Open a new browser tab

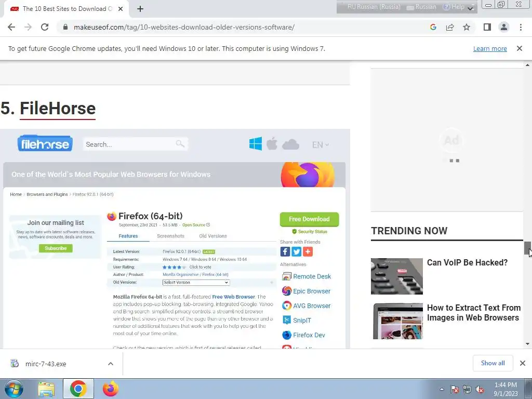[x=140, y=9]
